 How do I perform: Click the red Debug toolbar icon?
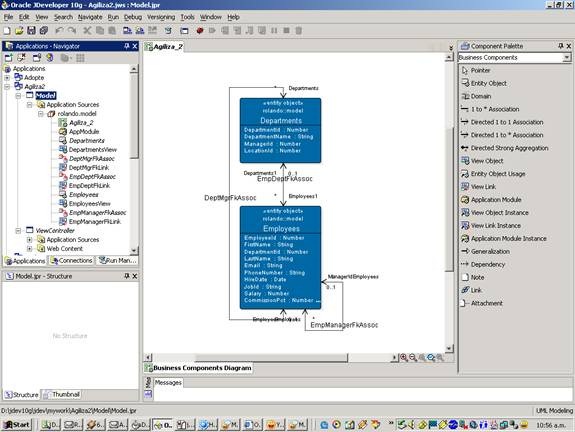click(200, 30)
